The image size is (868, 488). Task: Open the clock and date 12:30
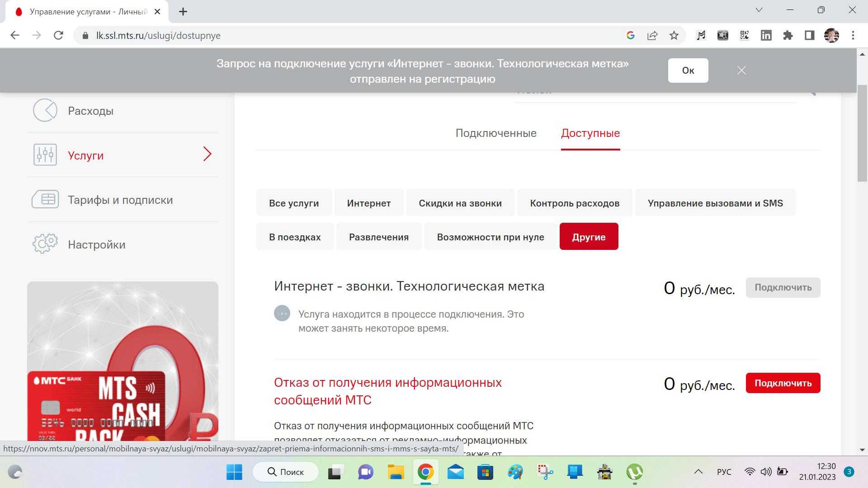coord(817,472)
